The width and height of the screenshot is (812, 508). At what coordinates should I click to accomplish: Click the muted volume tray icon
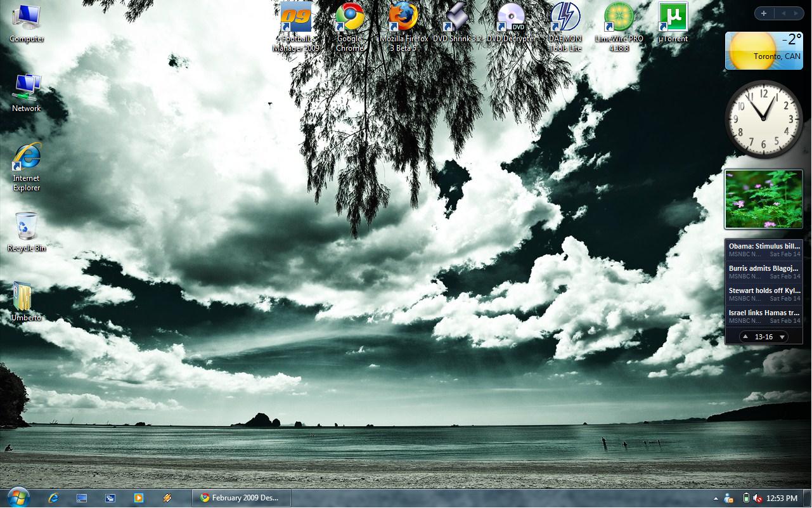tap(757, 498)
